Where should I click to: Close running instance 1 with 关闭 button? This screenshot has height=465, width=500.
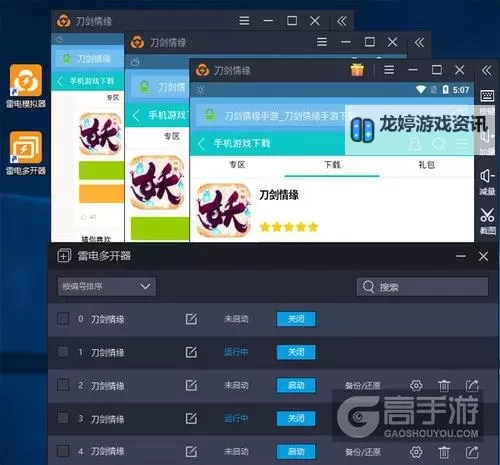coord(296,352)
